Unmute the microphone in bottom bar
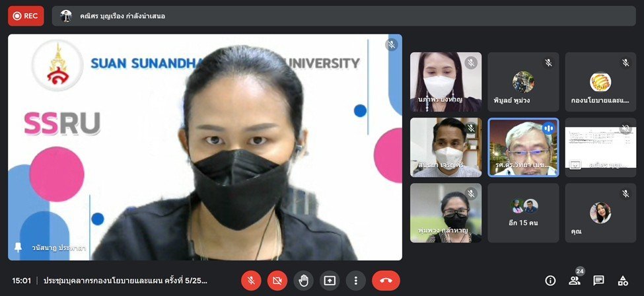Viewport: 644px width, 296px height. point(251,281)
